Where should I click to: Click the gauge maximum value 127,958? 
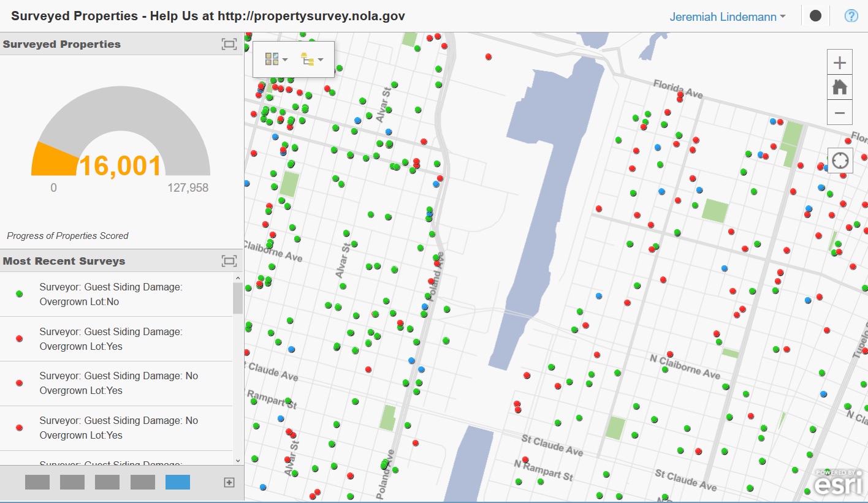(x=188, y=188)
